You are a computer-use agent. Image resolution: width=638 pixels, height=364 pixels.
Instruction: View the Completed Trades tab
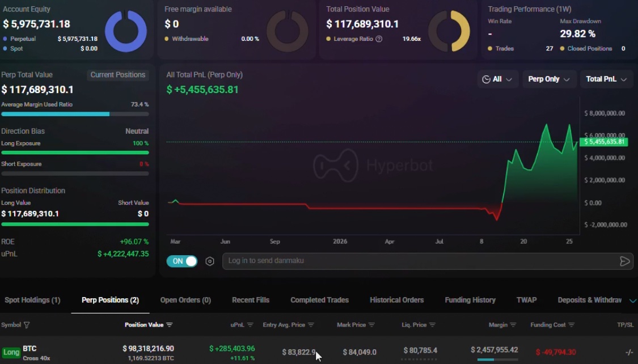coord(319,300)
